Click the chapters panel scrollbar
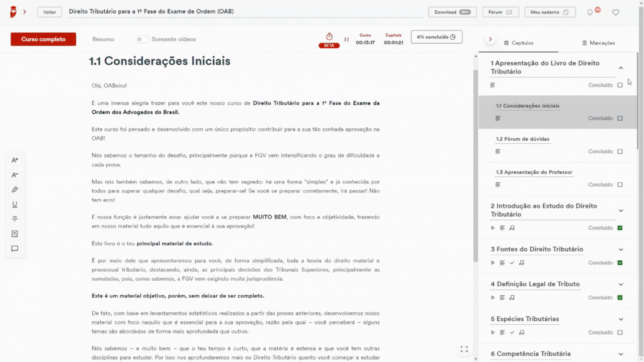 pos(638,101)
